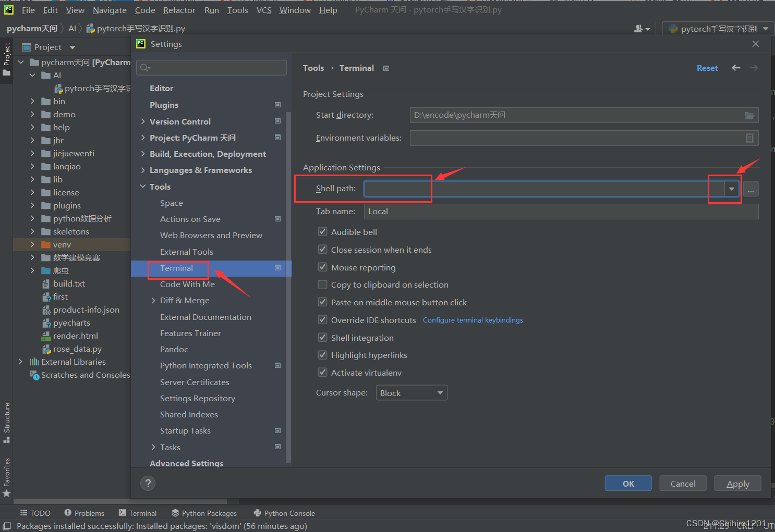Image resolution: width=775 pixels, height=532 pixels.
Task: Open the Environment variables editor icon
Action: click(x=749, y=138)
